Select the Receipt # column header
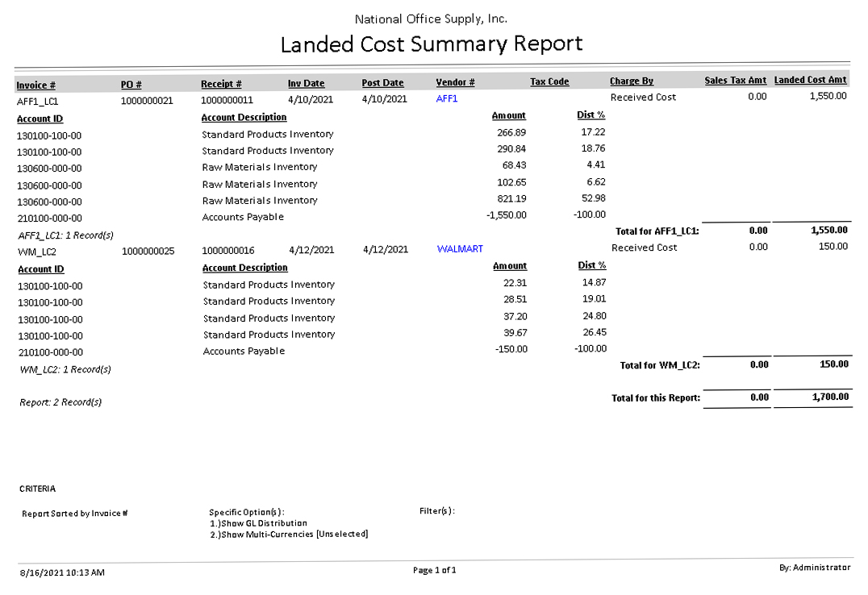The height and width of the screenshot is (595, 868). click(x=221, y=84)
